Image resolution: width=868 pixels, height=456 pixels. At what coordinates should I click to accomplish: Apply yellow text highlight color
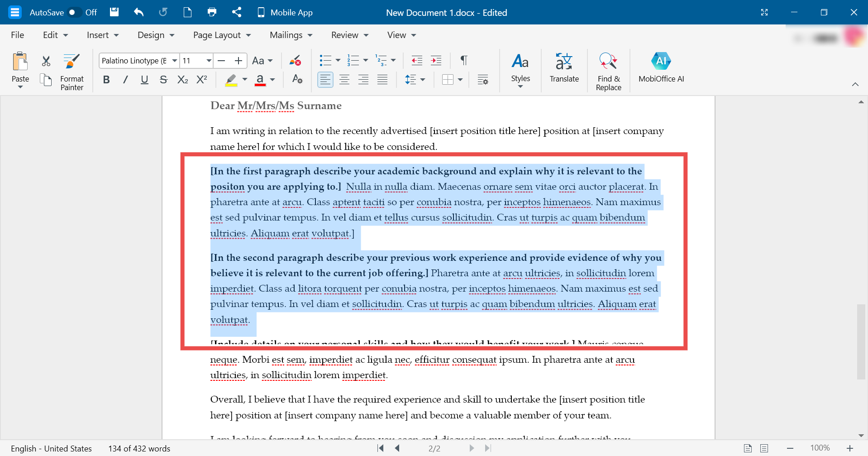pyautogui.click(x=231, y=80)
